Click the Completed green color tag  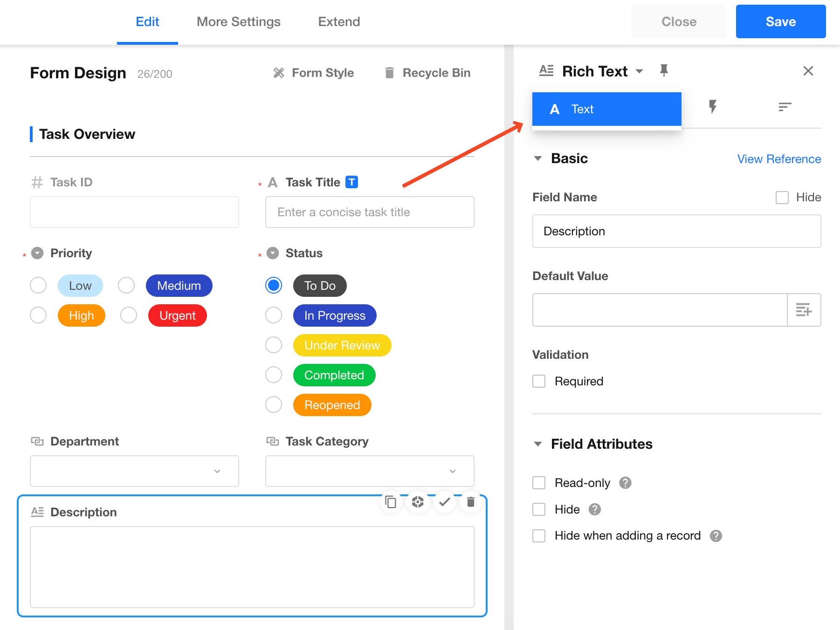[334, 375]
